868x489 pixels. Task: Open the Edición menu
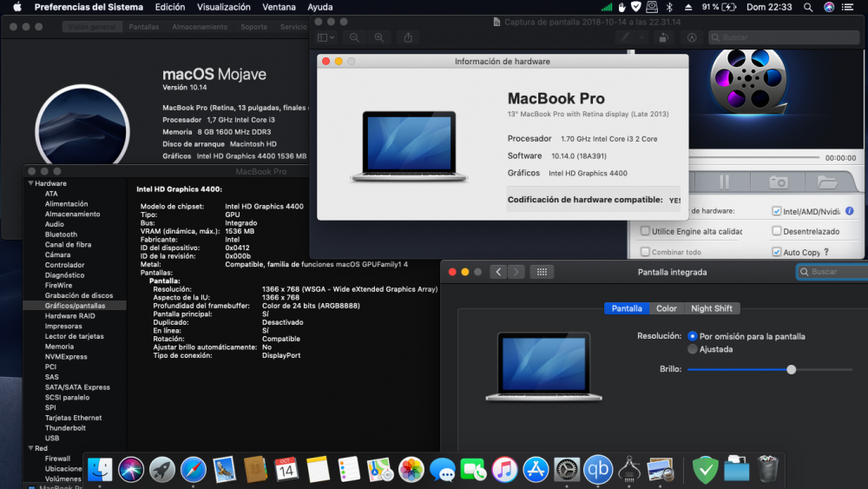(170, 7)
